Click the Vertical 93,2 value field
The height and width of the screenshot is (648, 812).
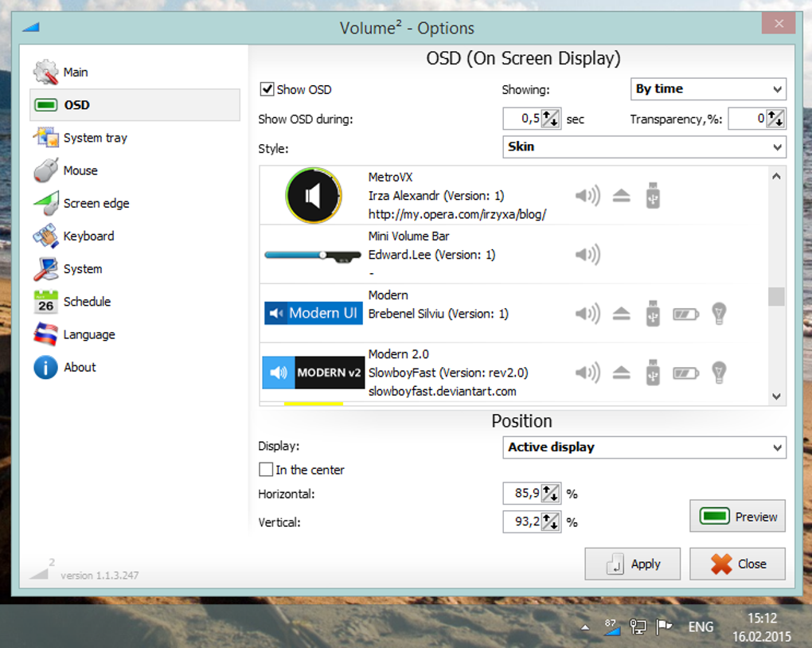tap(522, 521)
